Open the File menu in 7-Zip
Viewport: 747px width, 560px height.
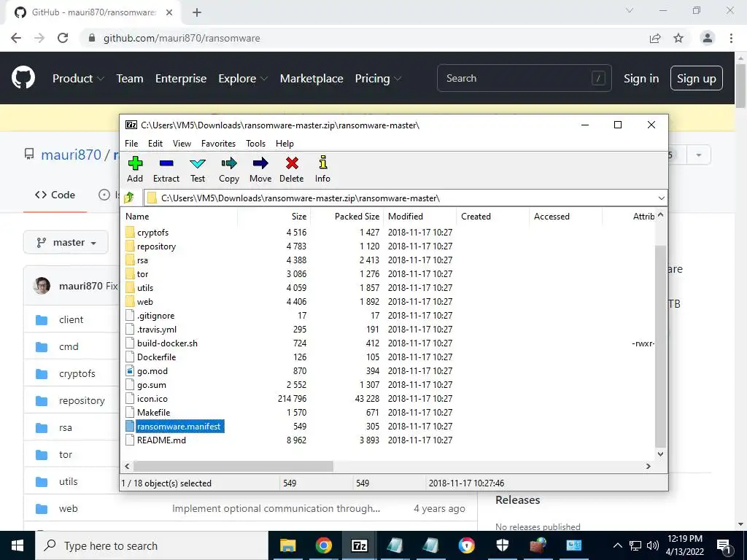point(131,144)
